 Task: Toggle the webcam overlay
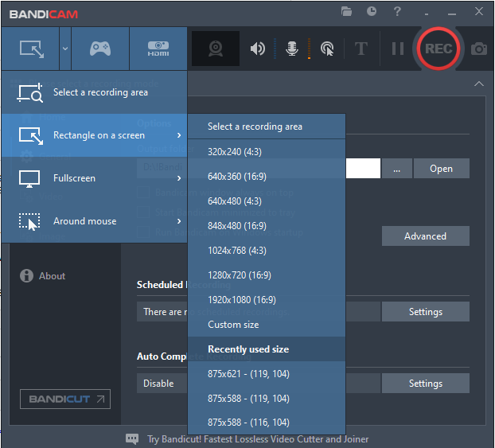click(216, 49)
